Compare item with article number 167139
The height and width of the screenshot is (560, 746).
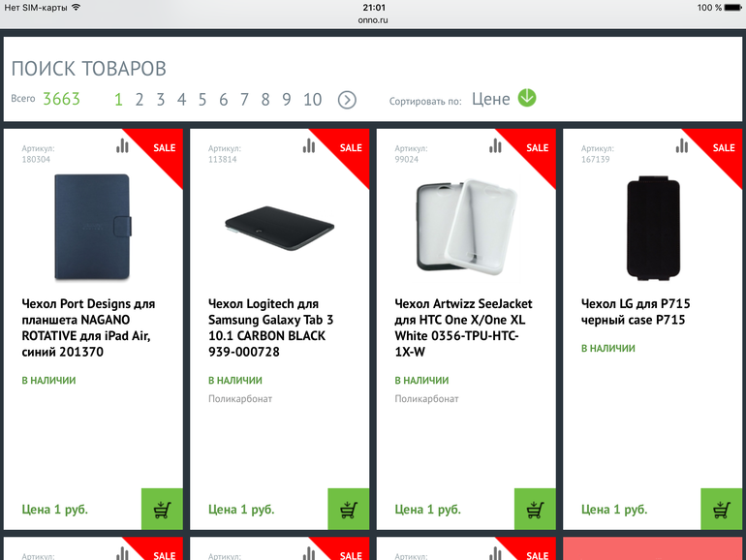(682, 145)
